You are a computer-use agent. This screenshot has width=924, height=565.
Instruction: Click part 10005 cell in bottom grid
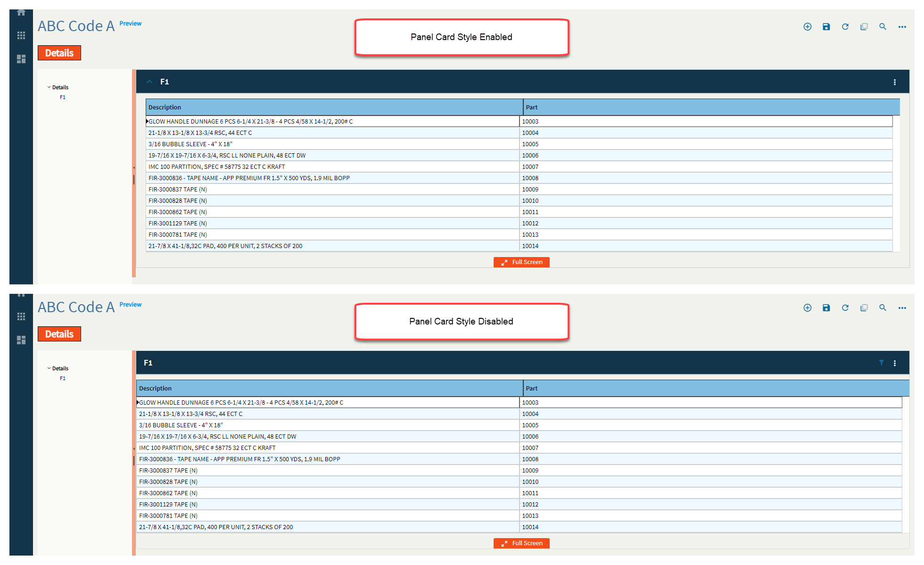click(711, 425)
